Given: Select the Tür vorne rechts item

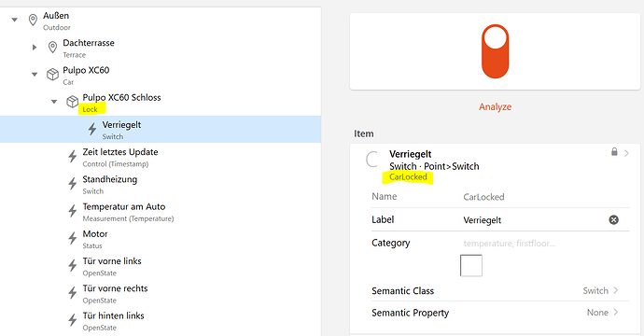Looking at the screenshot, I should (161, 293).
